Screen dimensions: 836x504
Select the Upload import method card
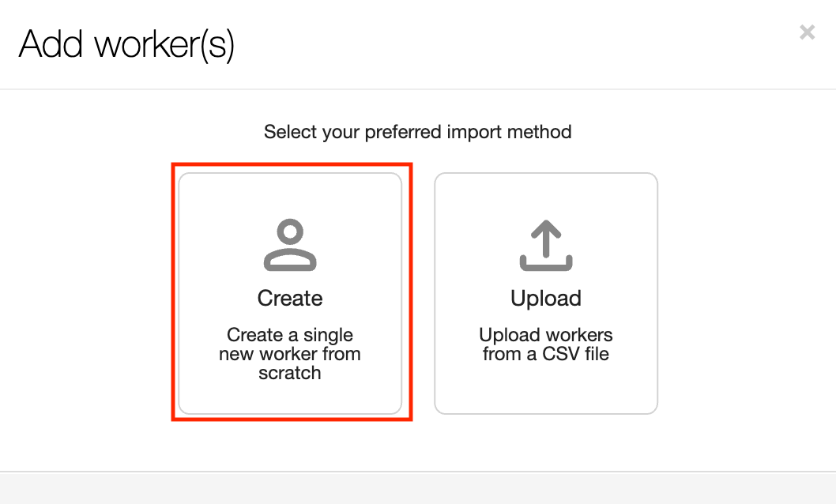[x=546, y=293]
